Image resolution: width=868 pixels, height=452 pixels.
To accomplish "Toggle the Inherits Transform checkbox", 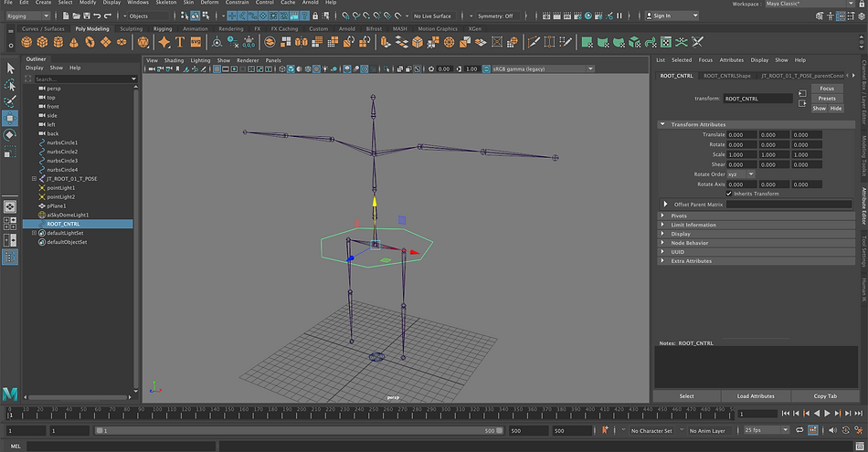I will (729, 194).
